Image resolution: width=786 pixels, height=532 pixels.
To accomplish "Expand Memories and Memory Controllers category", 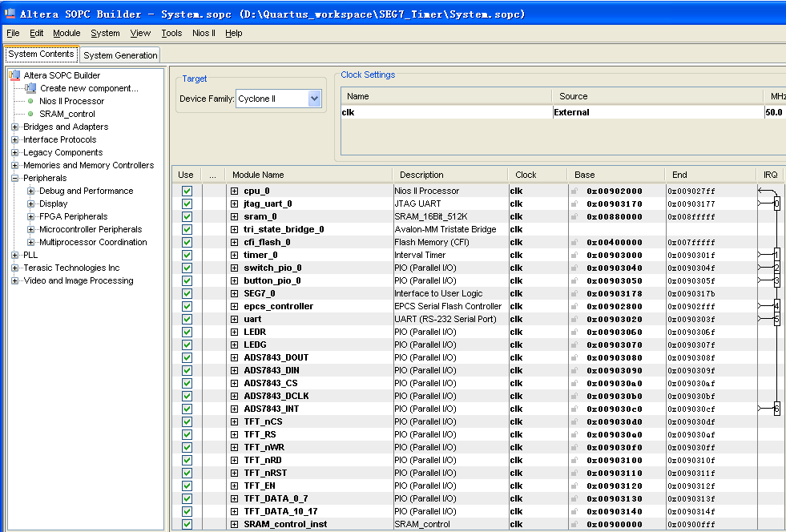I will [15, 166].
